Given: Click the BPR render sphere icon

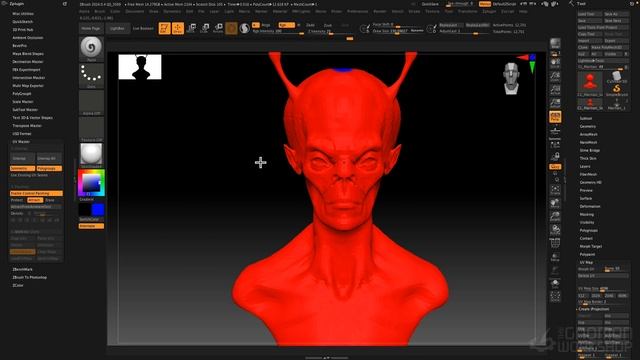Looking at the screenshot, I should 555,44.
